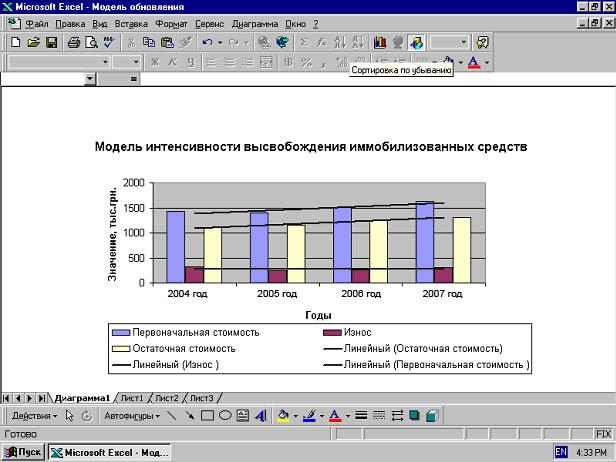Click the EN language indicator in the tray
The width and height of the screenshot is (616, 462).
coord(561,452)
